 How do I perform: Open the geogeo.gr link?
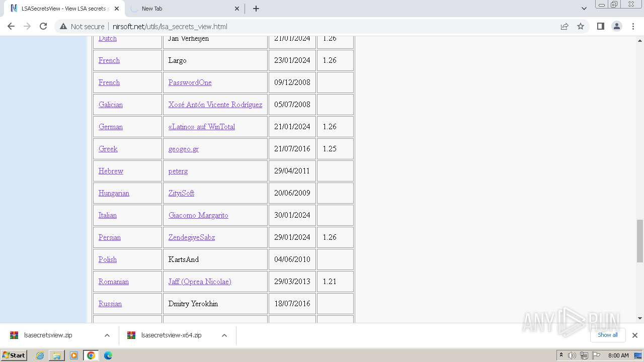[x=184, y=149]
